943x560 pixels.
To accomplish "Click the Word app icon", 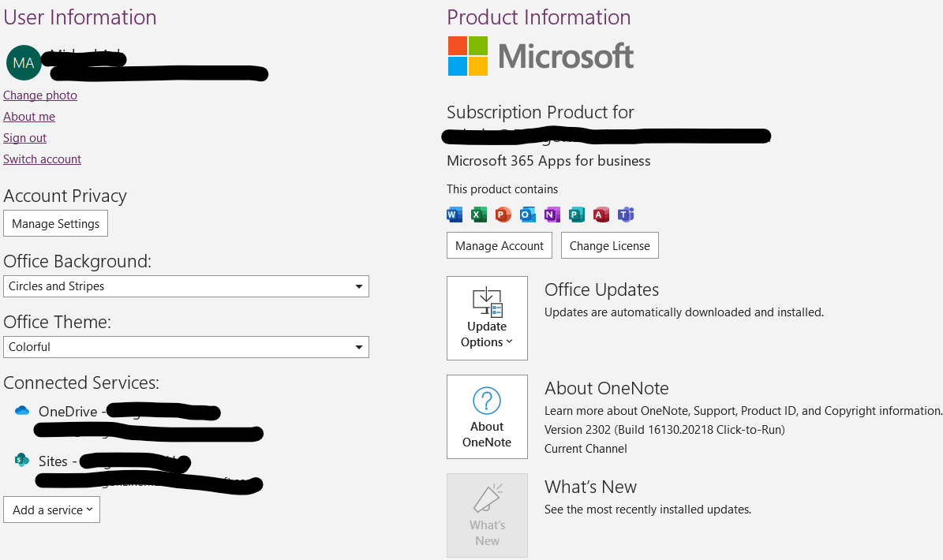I will coord(455,215).
